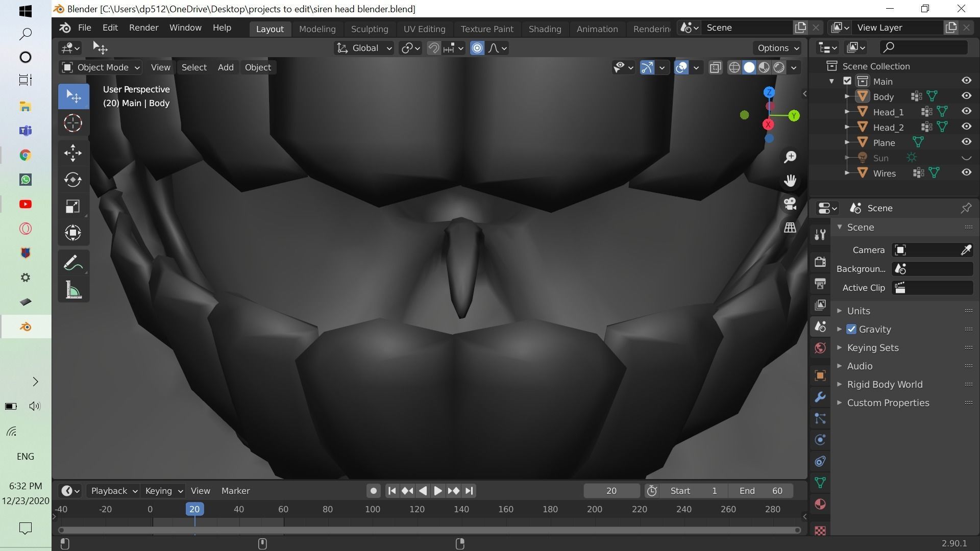980x551 pixels.
Task: Expand the Keying Sets panel
Action: [x=872, y=347]
